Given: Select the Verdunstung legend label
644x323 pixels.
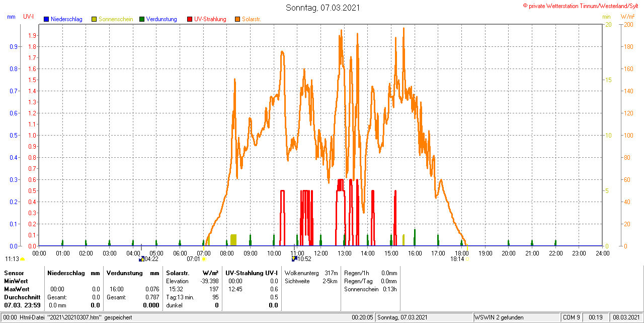Looking at the screenshot, I should point(162,19).
